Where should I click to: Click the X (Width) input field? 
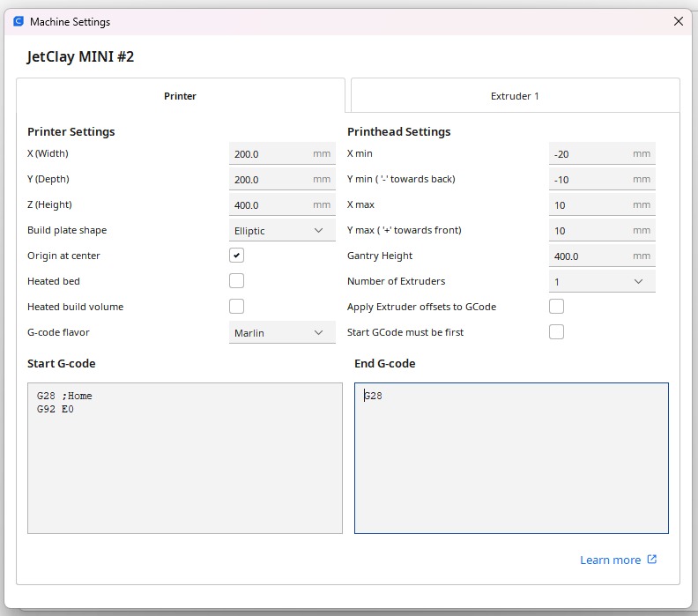coord(270,154)
